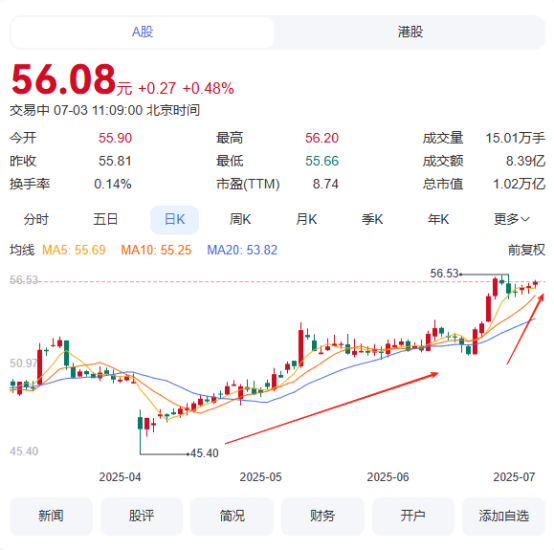554x550 pixels.
Task: Click the 均线 label
Action: pos(22,250)
